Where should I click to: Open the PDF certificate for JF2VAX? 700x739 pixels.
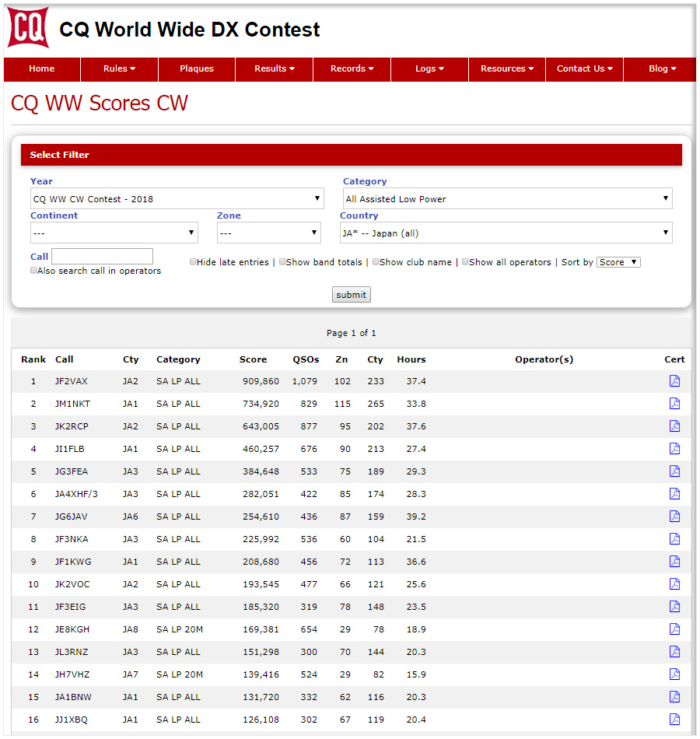674,381
